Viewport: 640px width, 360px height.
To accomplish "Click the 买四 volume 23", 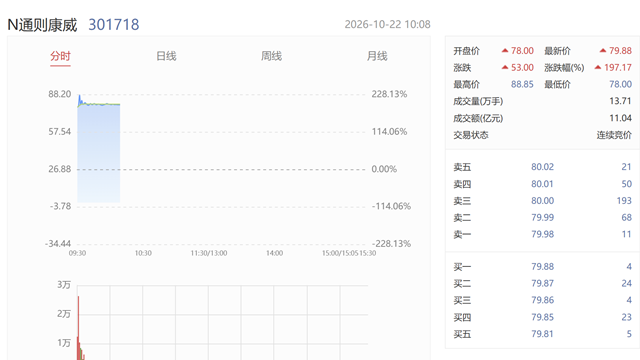I will [x=627, y=317].
